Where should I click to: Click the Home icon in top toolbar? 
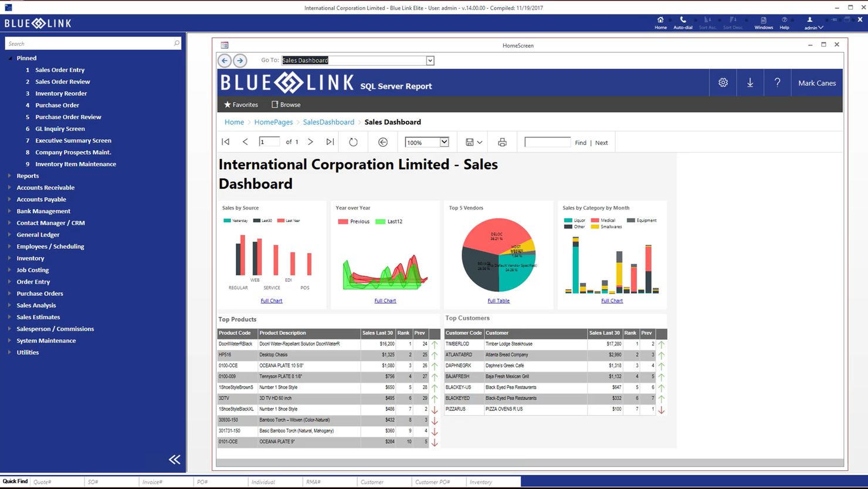(660, 23)
